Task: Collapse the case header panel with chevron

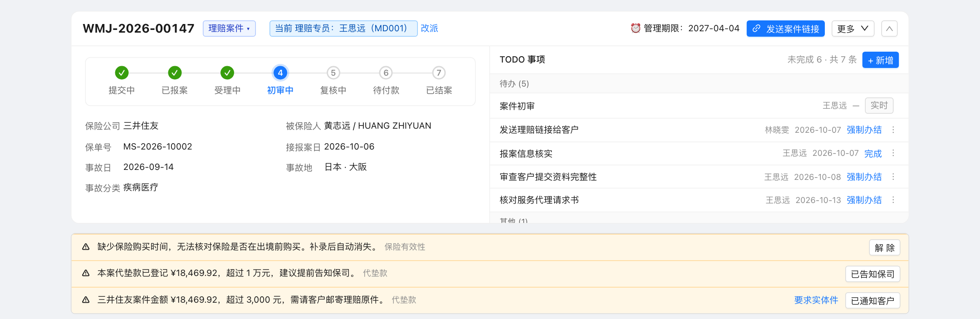Action: coord(889,29)
